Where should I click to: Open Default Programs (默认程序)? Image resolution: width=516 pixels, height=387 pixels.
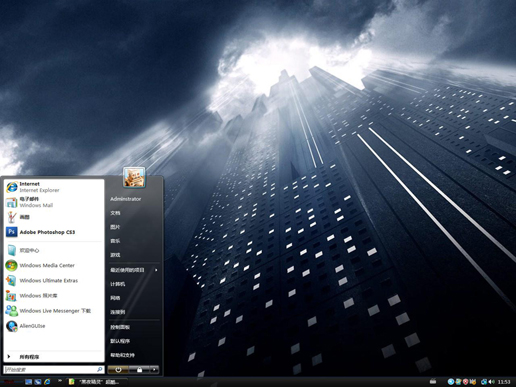click(120, 341)
